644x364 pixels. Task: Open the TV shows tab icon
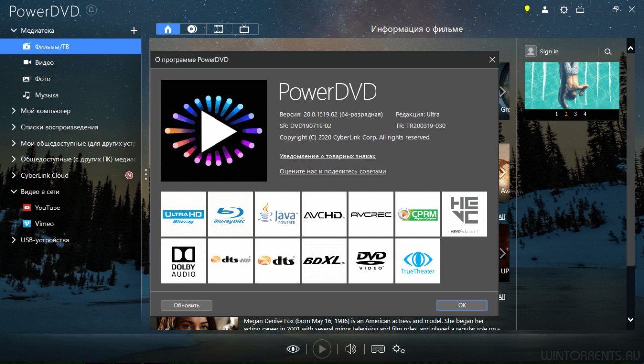tap(244, 29)
